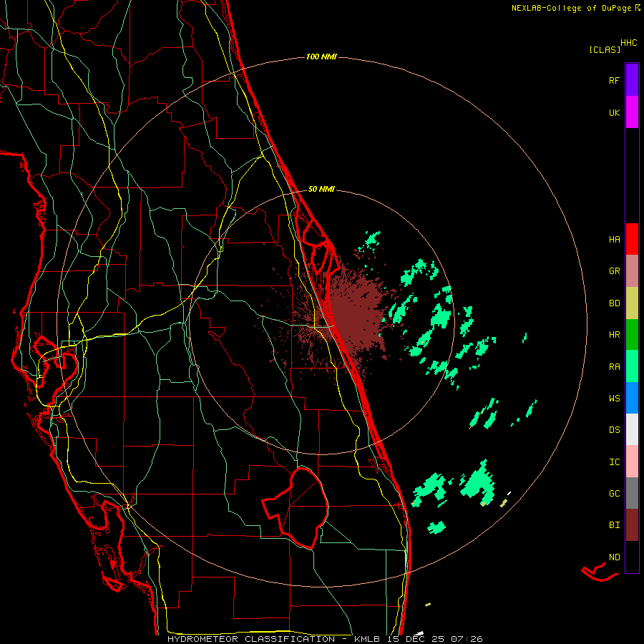Click the GC gray legend swatch
Viewport: 644px width, 644px height.
632,493
